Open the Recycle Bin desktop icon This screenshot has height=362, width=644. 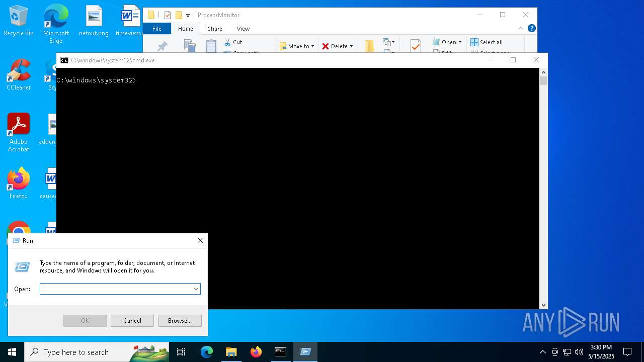[19, 21]
